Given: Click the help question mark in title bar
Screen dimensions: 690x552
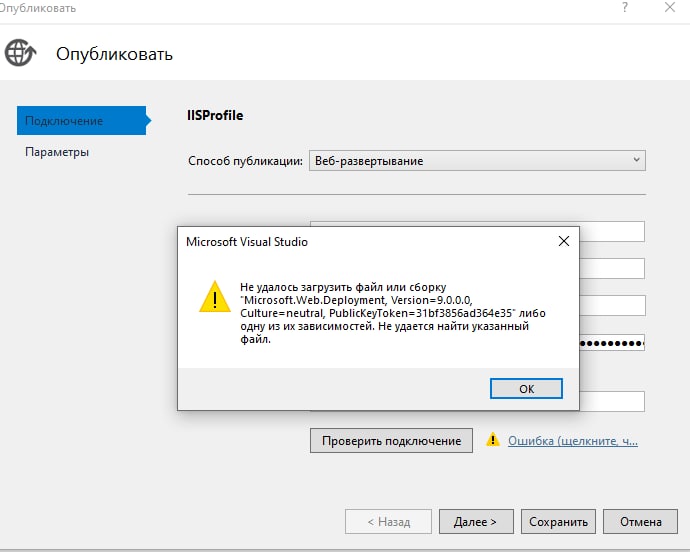Looking at the screenshot, I should click(x=625, y=7).
